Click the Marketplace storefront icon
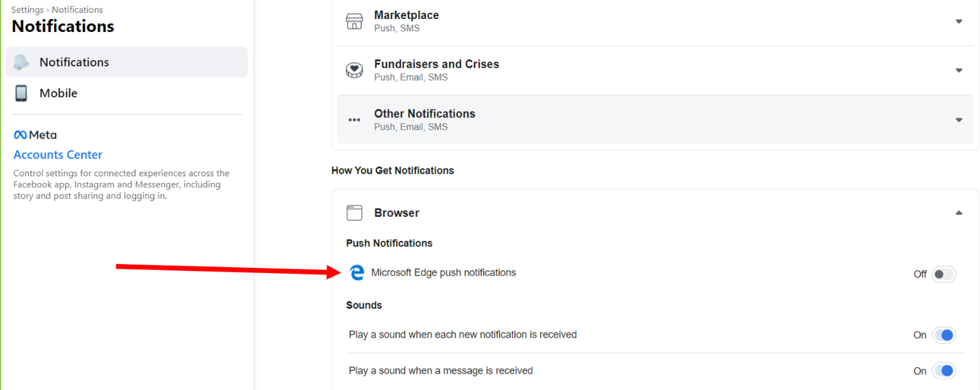 click(x=354, y=22)
